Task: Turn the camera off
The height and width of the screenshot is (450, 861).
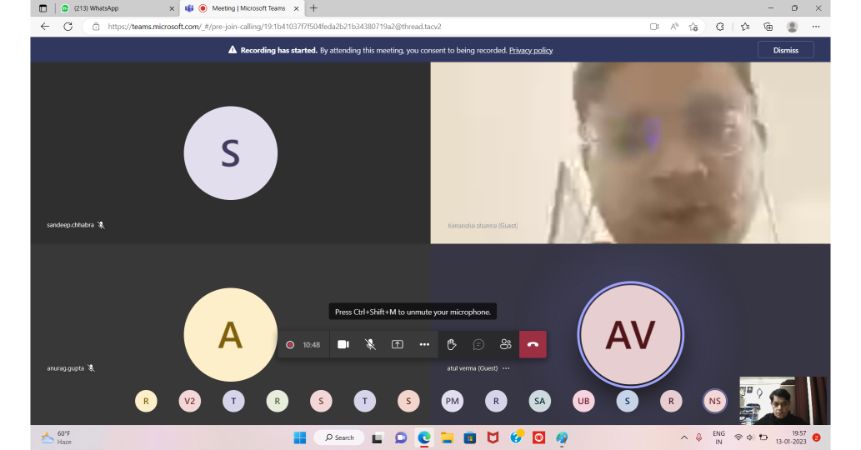Action: coord(343,344)
